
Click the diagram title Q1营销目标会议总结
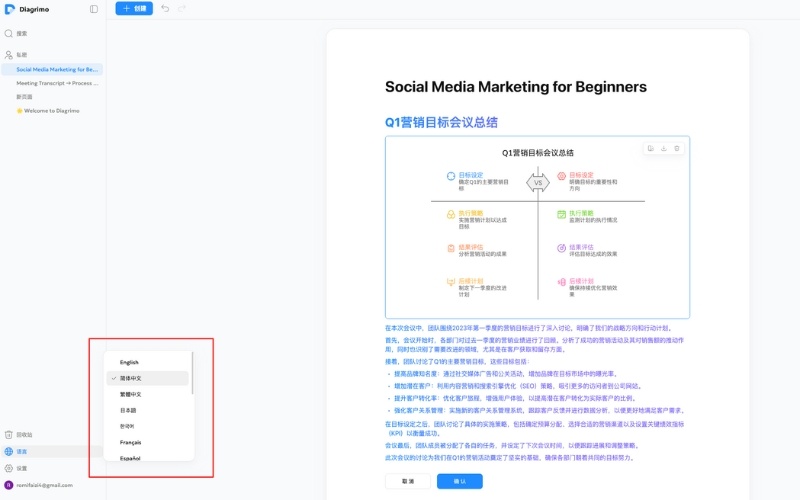538,153
